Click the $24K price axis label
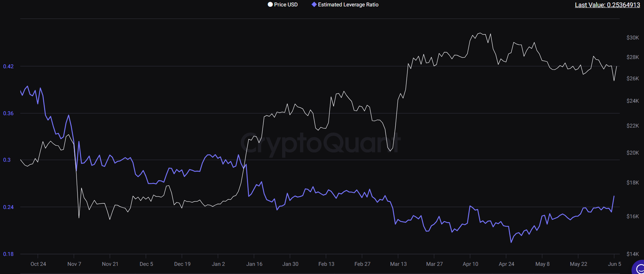The image size is (644, 274). tap(633, 101)
